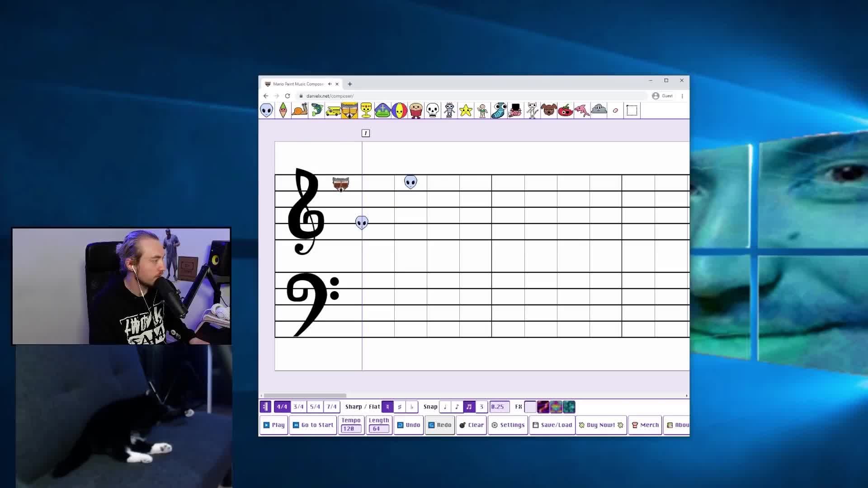The width and height of the screenshot is (868, 488).
Task: Switch time signature to 3/4
Action: 298,407
